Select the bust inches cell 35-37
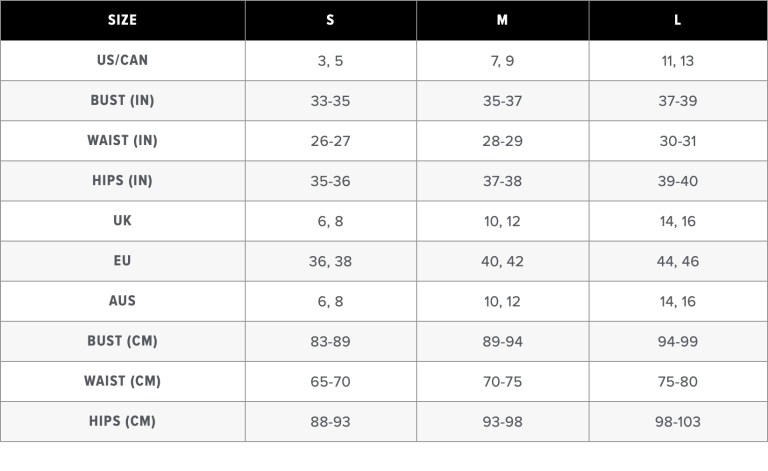768x471 pixels. [x=502, y=101]
